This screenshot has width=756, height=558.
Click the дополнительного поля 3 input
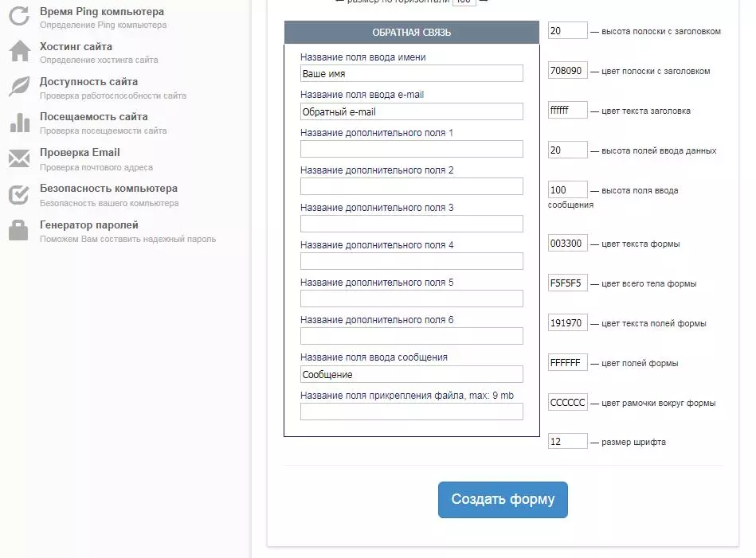[412, 224]
